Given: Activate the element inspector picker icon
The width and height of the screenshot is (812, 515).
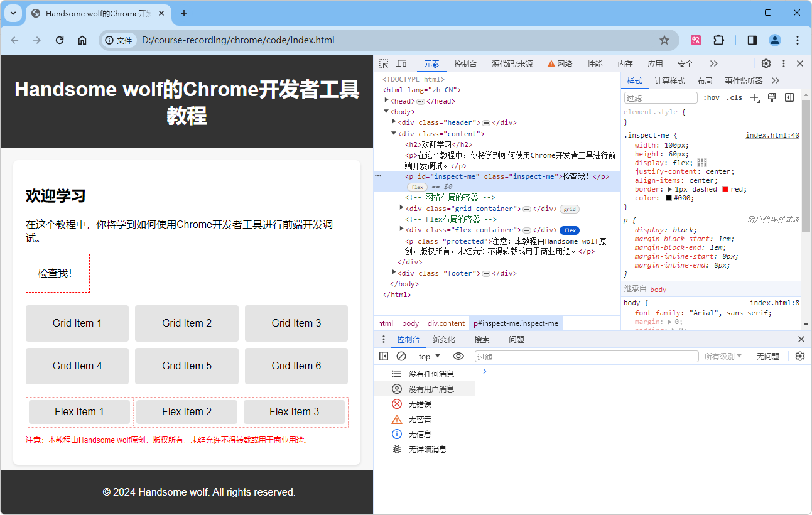Looking at the screenshot, I should click(x=384, y=63).
